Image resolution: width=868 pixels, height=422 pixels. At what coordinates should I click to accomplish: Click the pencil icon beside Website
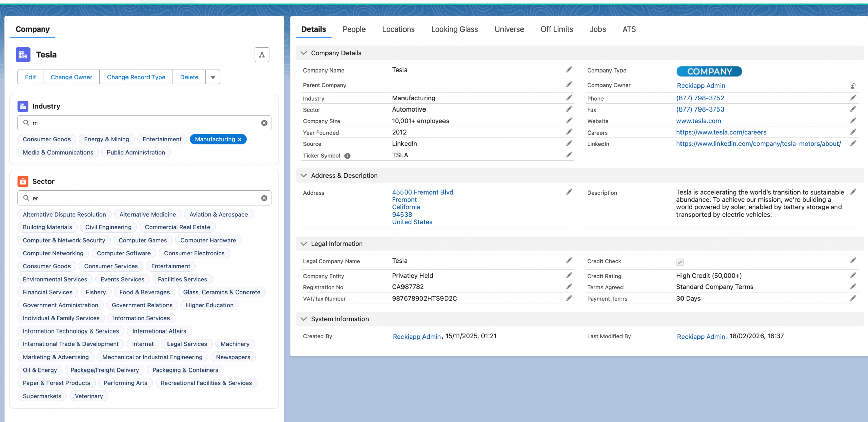click(x=853, y=121)
